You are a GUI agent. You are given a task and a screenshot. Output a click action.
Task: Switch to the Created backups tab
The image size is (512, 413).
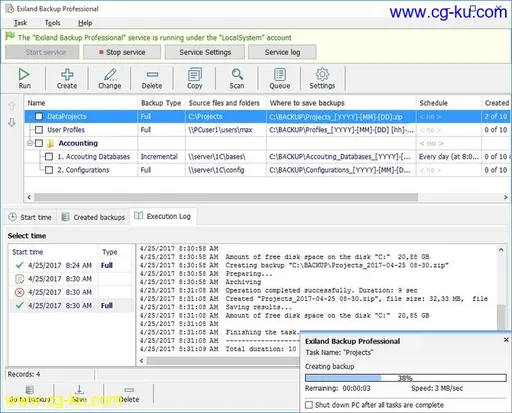(x=94, y=217)
